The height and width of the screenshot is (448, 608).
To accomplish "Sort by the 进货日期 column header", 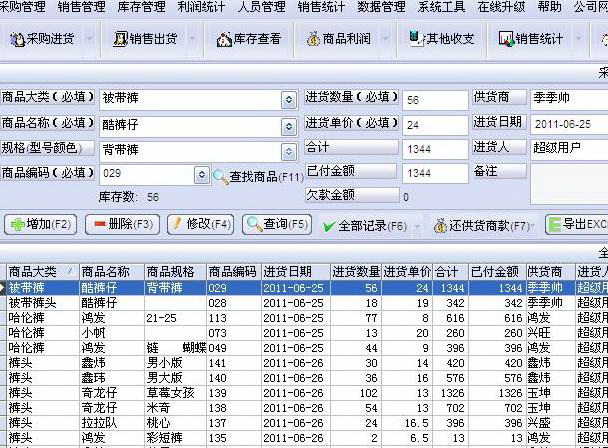I will tap(294, 271).
